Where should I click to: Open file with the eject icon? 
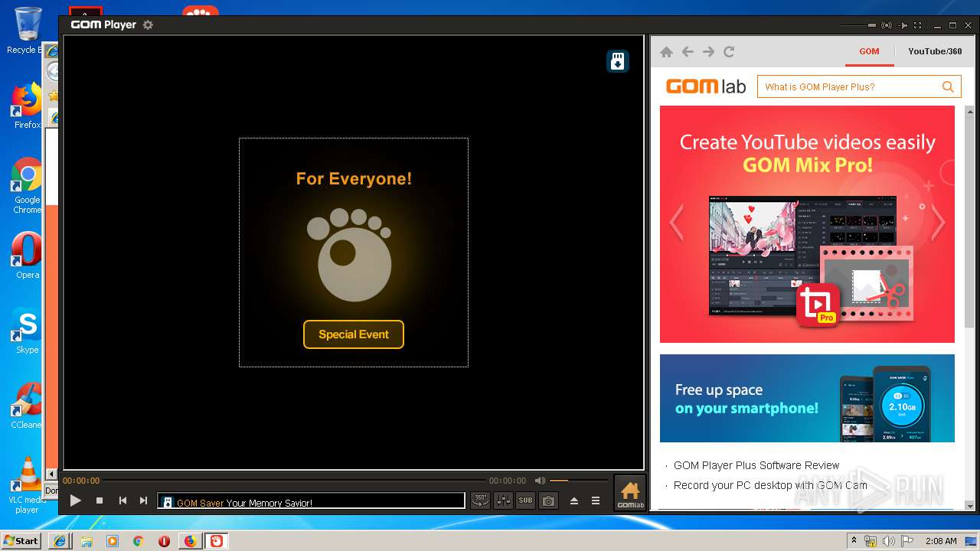pos(574,501)
